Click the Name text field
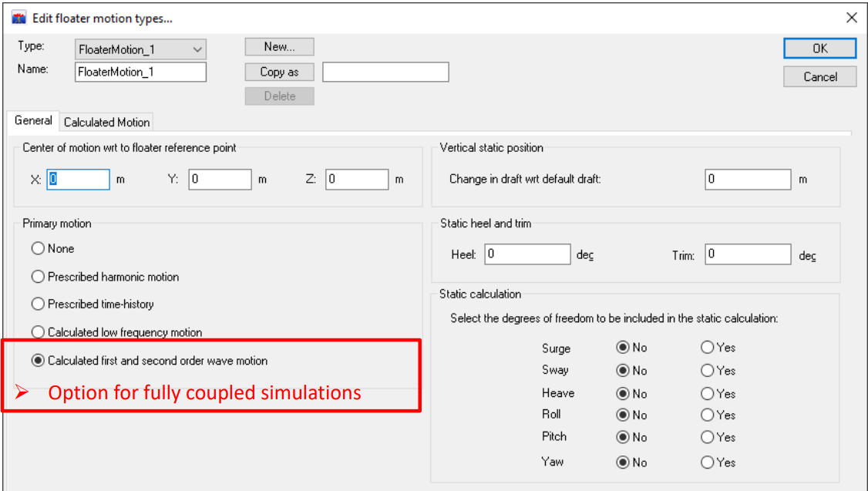The image size is (868, 491). point(141,72)
